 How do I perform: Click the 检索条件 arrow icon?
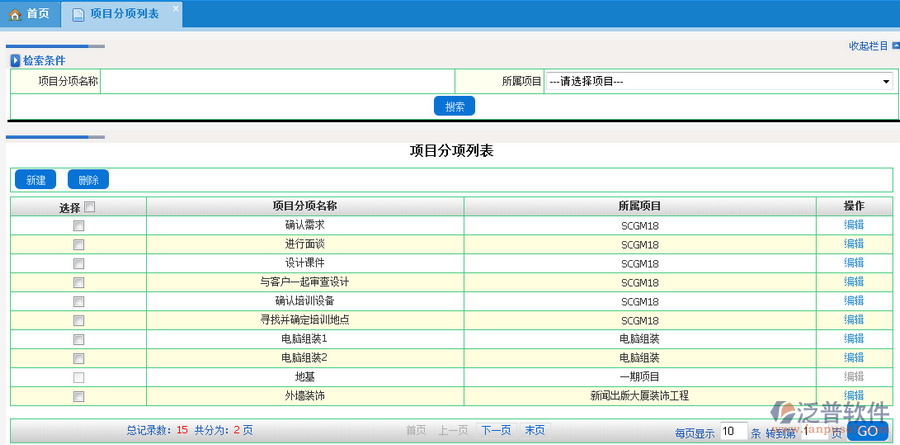point(15,61)
